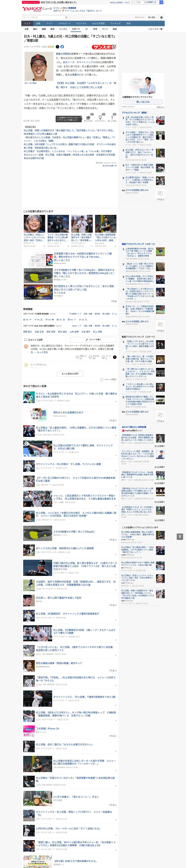The image size is (186, 868).
Task: Share the article on X from header
Action: coord(57,47)
